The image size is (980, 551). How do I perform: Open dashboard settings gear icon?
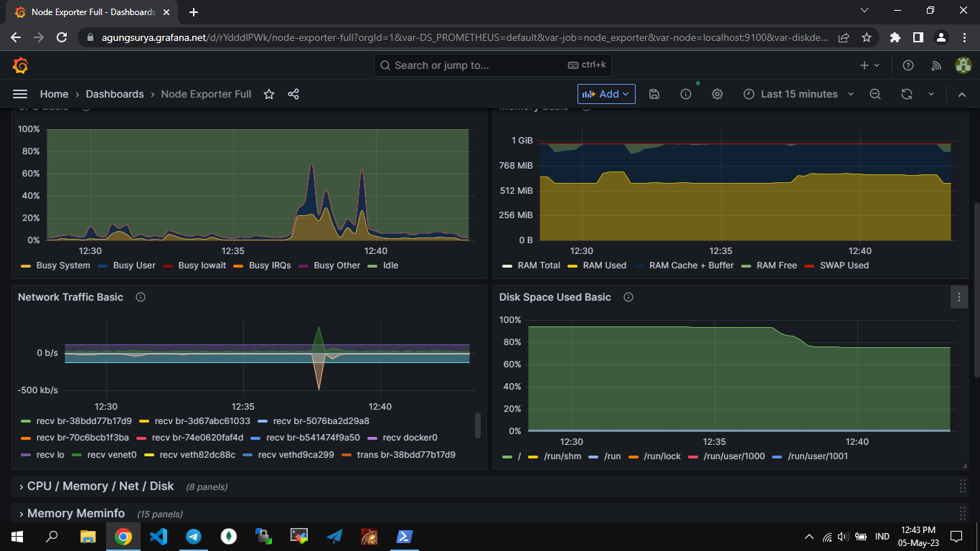click(717, 94)
